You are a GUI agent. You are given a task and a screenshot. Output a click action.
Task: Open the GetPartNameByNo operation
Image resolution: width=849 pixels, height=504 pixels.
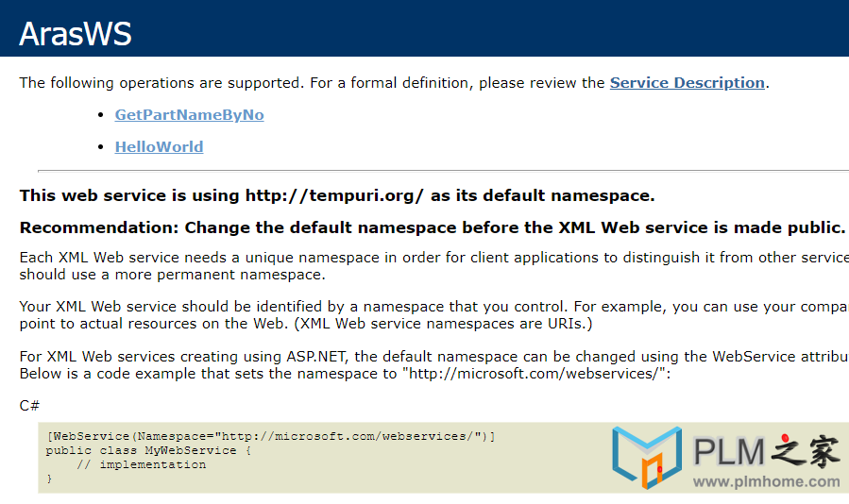[190, 115]
